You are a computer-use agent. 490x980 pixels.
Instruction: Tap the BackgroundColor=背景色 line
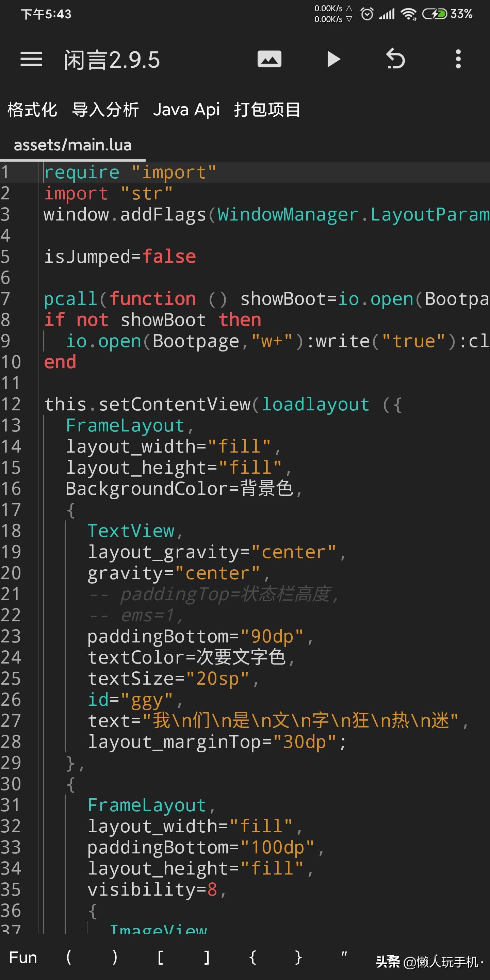click(x=184, y=489)
